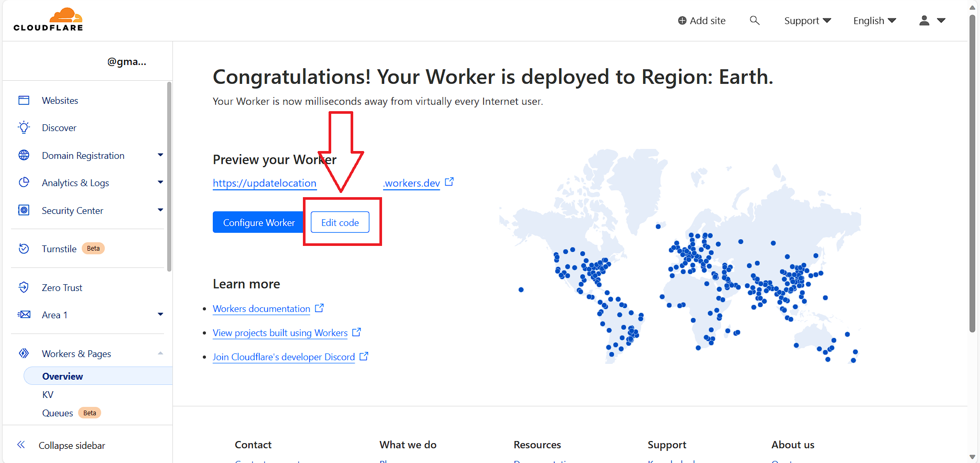The width and height of the screenshot is (980, 463).
Task: Click the Zero Trust icon
Action: [24, 287]
